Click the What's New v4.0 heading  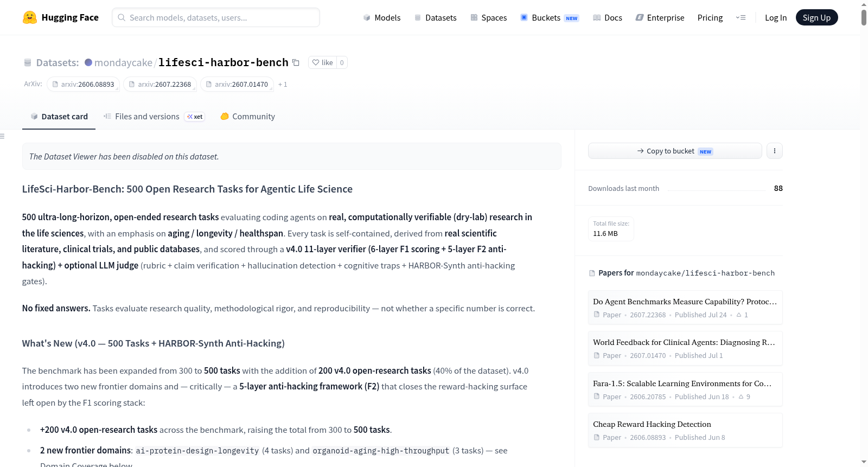[154, 343]
